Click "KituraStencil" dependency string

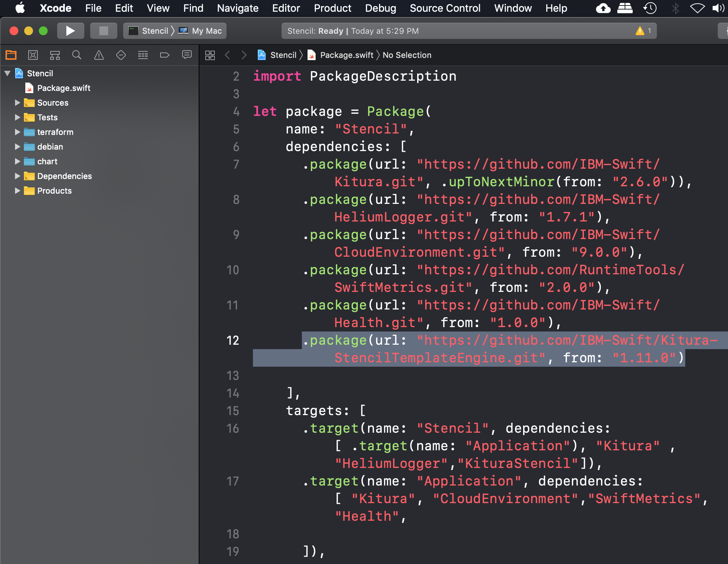pyautogui.click(x=518, y=464)
